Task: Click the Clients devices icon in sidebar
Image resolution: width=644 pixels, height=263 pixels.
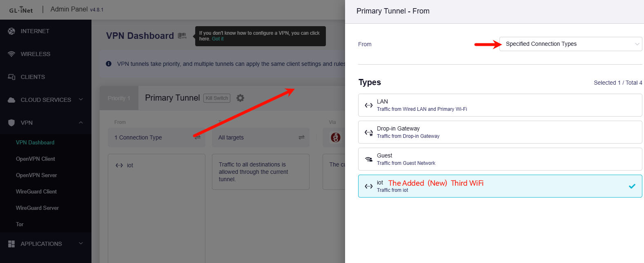Action: (11, 77)
